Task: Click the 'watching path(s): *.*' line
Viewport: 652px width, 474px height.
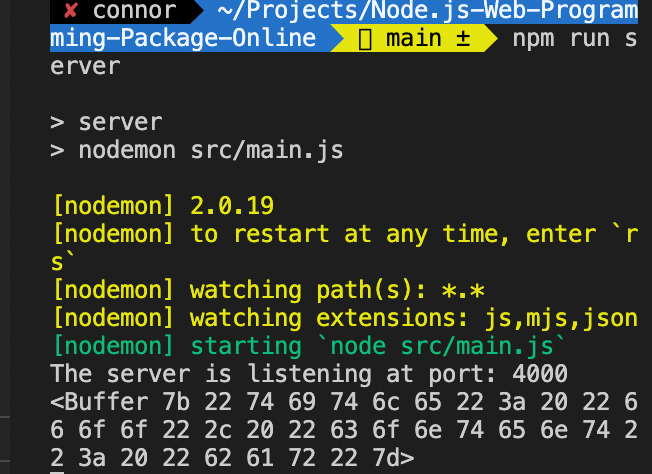Action: click(x=269, y=290)
